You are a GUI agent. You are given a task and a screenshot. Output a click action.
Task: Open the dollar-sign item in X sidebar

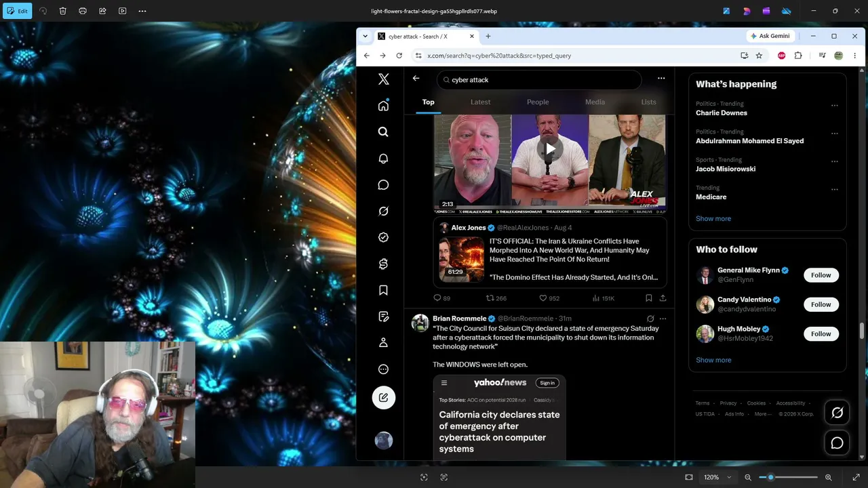384,264
